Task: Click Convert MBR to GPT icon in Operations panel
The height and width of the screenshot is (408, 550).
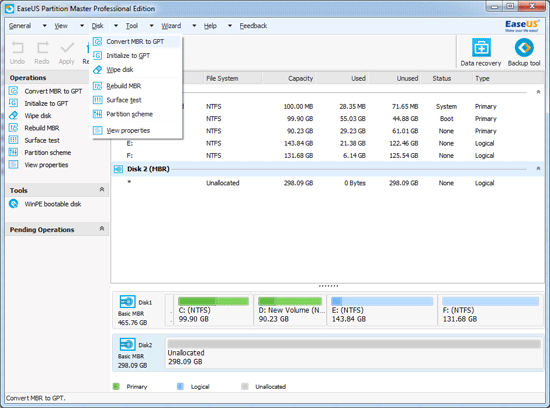Action: point(13,91)
